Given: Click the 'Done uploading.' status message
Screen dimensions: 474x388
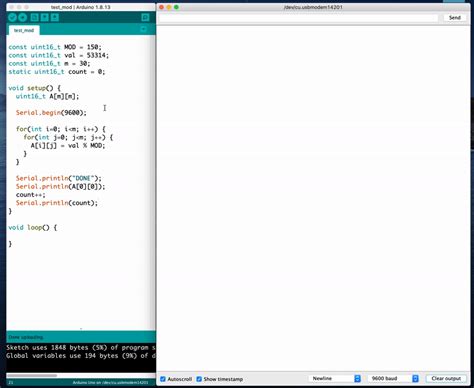Looking at the screenshot, I should (26, 337).
